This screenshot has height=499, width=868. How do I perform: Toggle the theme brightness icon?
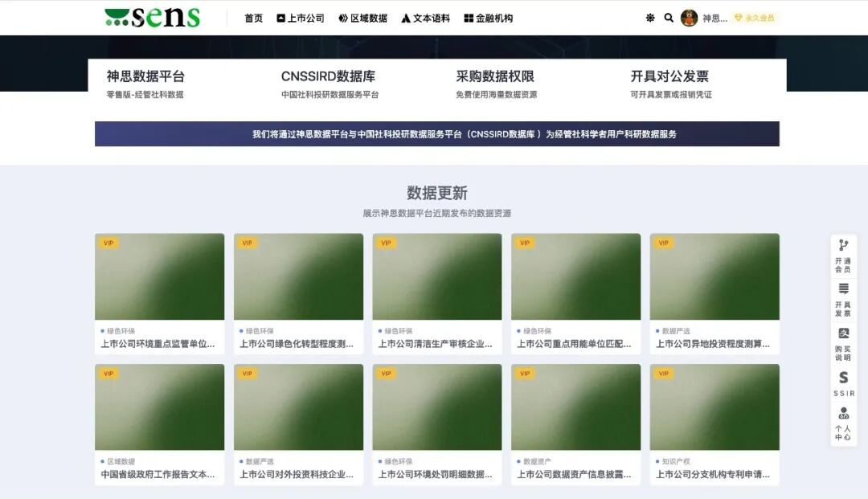click(650, 18)
